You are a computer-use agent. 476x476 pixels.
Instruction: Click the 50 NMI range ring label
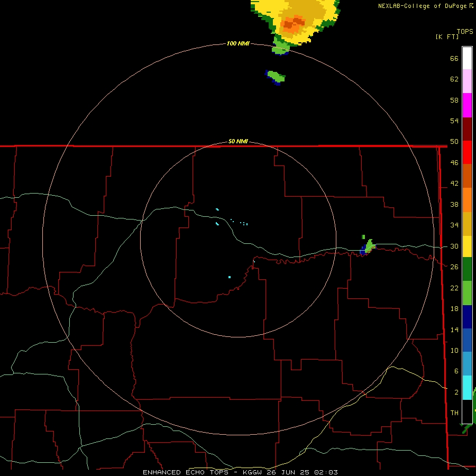[x=238, y=141]
